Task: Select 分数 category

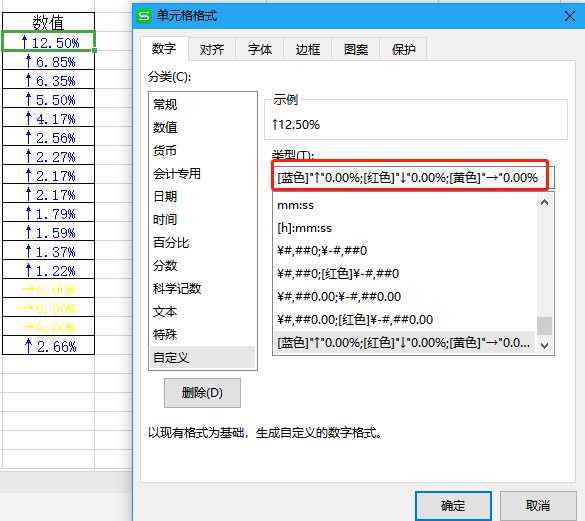Action: (x=203, y=265)
